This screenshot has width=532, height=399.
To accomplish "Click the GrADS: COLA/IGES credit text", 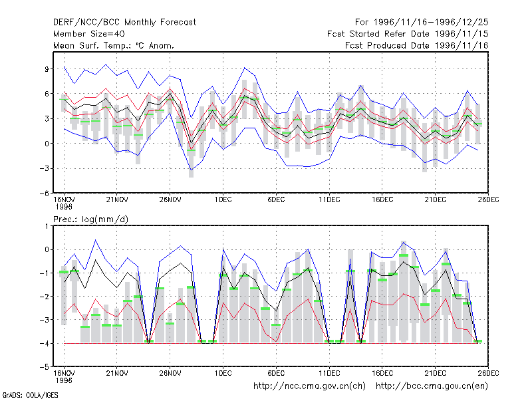I will coord(30,395).
